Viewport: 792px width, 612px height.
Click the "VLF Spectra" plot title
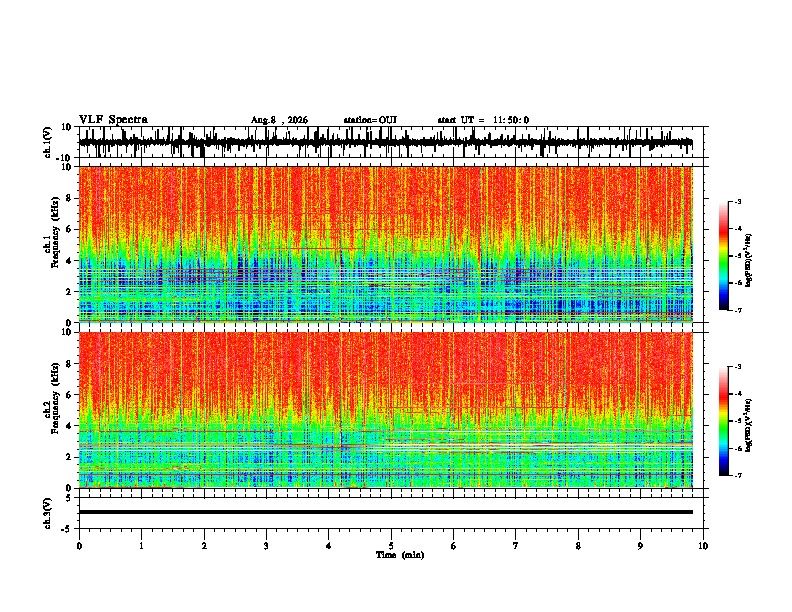coord(113,120)
